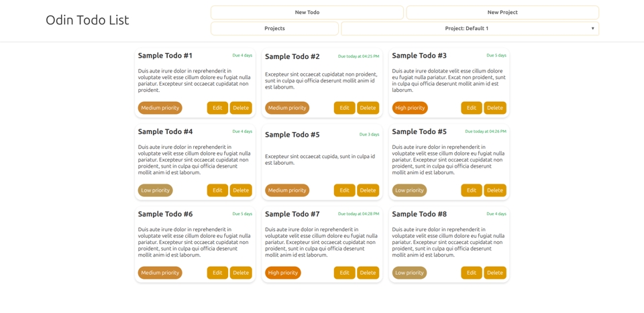Viewport: 644px width, 313px height.
Task: Click Medium priority badge on Sample Todo #2
Action: (x=287, y=108)
